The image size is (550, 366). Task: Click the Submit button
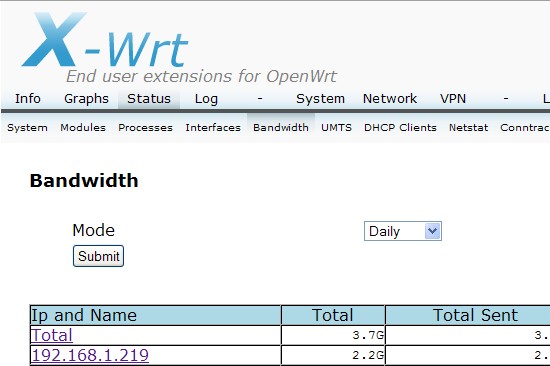pyautogui.click(x=98, y=256)
